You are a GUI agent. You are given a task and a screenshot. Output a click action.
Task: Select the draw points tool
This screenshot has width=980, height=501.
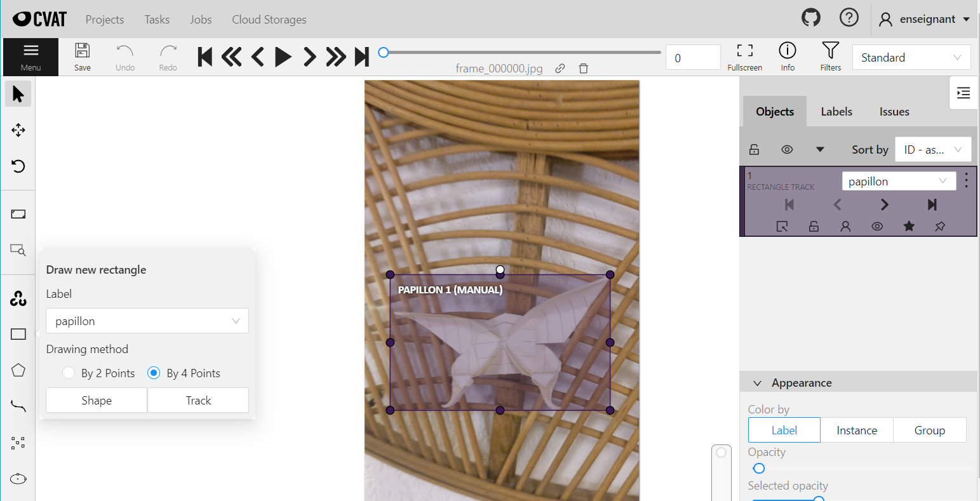coord(18,443)
